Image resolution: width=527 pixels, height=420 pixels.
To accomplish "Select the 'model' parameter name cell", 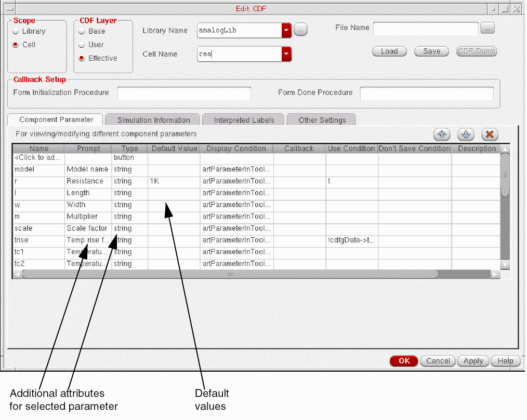I will [x=38, y=169].
